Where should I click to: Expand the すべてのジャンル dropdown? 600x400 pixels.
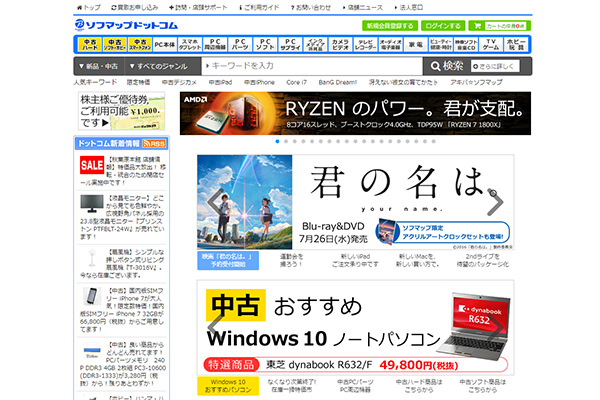pyautogui.click(x=162, y=66)
